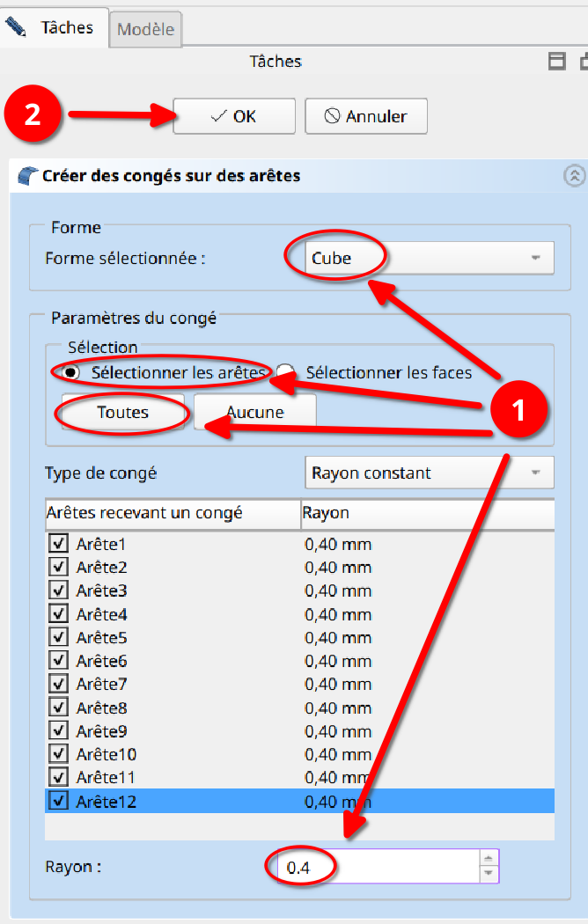The width and height of the screenshot is (588, 924).
Task: Switch to the Tâches tab
Action: (x=55, y=28)
